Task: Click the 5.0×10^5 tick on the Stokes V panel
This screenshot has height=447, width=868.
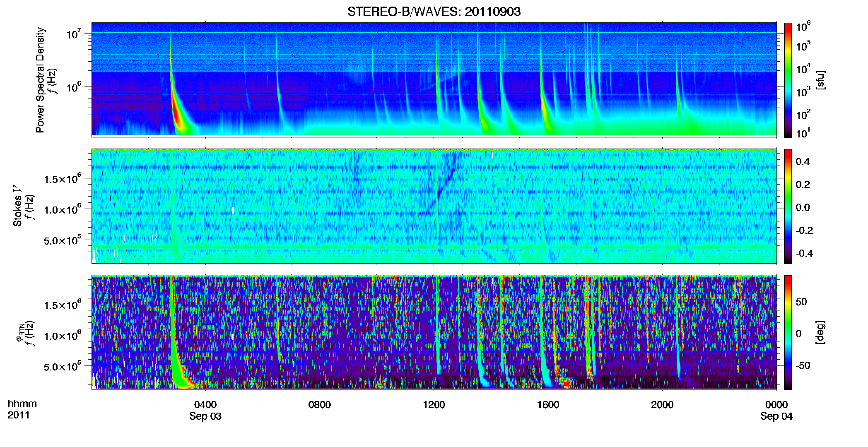Action: click(63, 240)
